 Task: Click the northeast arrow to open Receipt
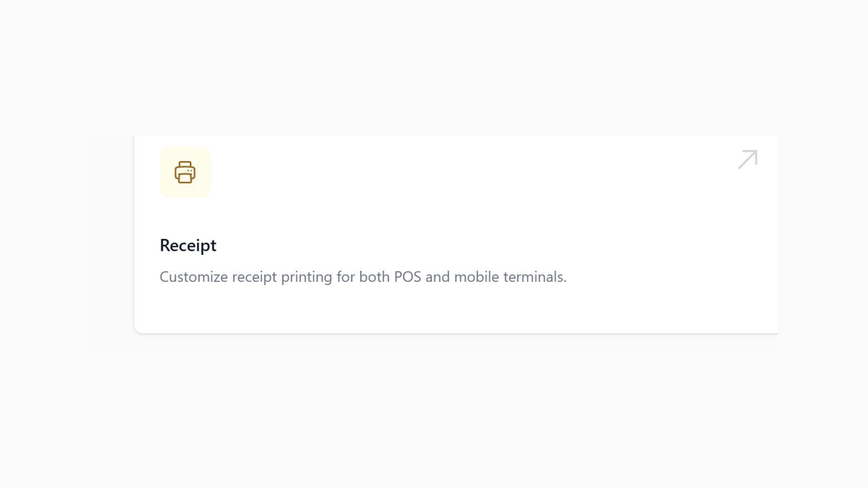pyautogui.click(x=747, y=159)
